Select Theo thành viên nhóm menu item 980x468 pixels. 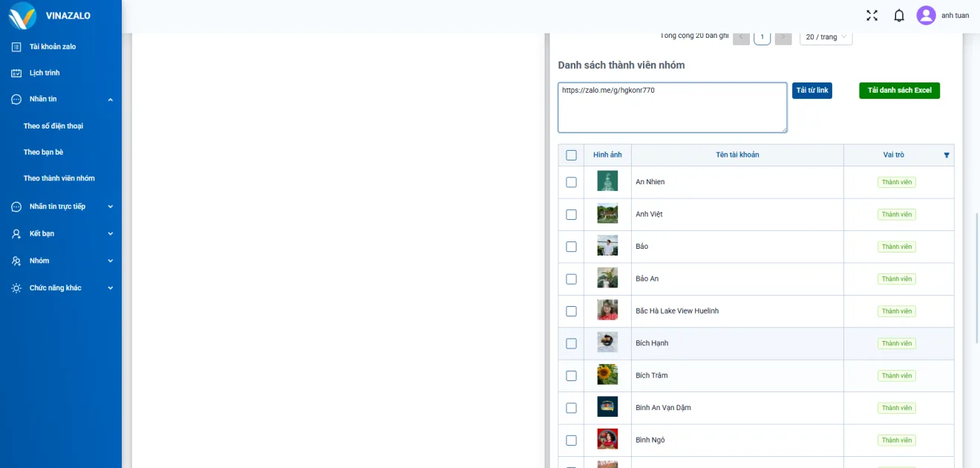coord(59,178)
